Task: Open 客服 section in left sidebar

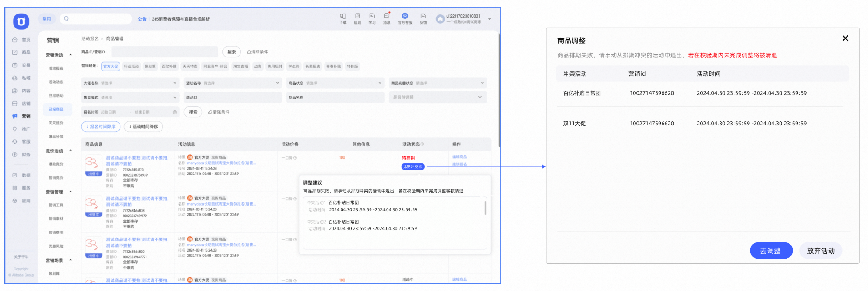Action: click(21, 142)
